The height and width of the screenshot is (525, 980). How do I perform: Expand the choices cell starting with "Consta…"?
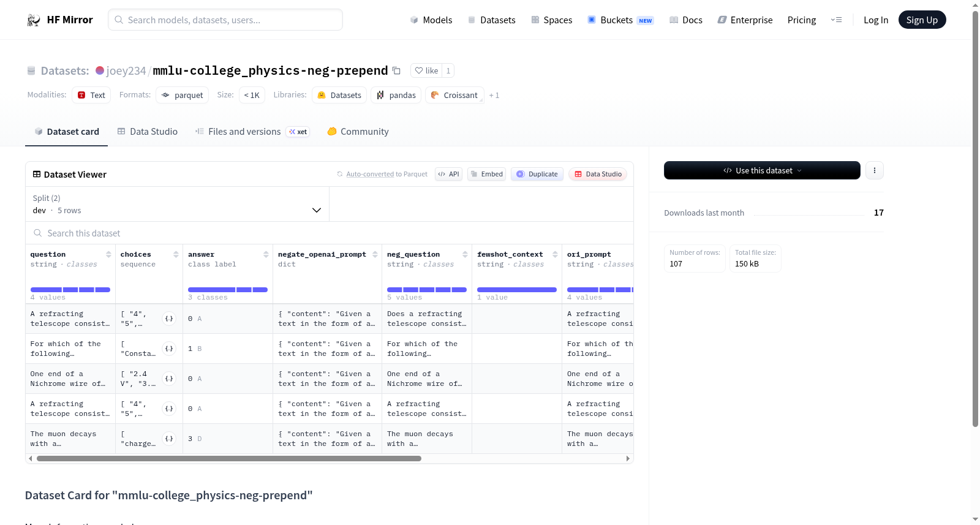(x=169, y=349)
